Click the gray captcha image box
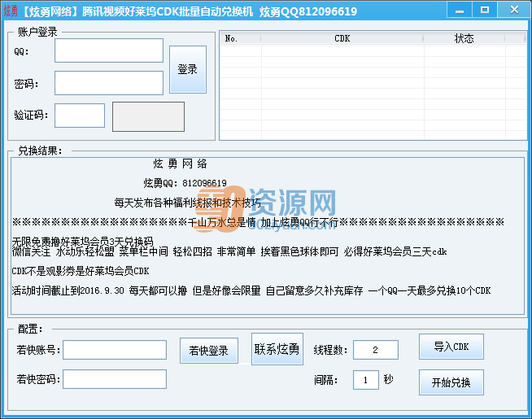 [x=149, y=116]
